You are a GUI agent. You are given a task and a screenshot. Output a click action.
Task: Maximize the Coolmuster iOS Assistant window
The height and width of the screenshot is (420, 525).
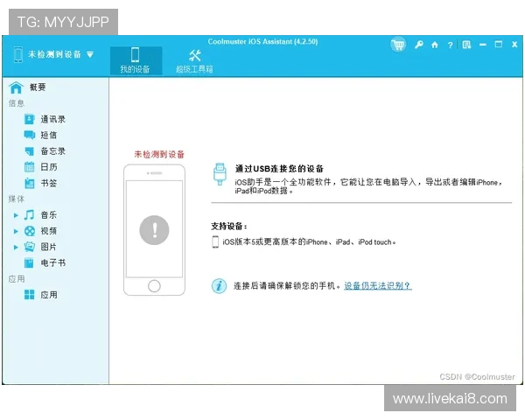point(499,45)
